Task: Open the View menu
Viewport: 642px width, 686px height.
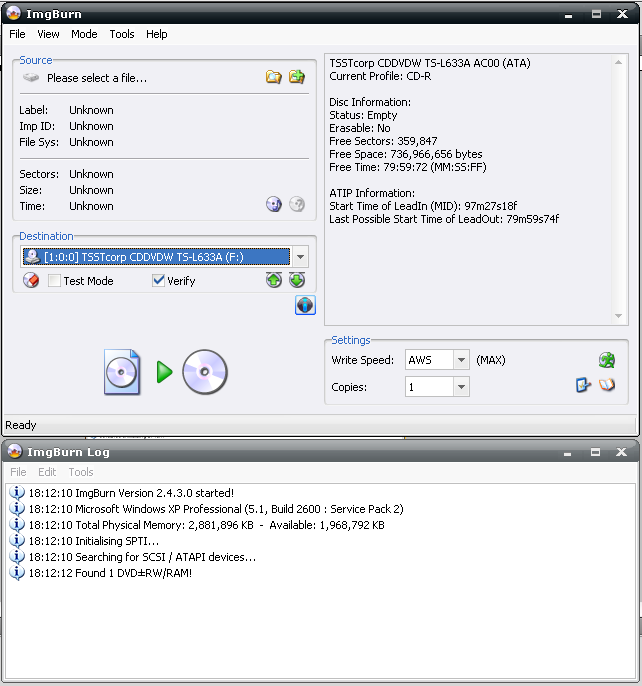Action: tap(48, 34)
